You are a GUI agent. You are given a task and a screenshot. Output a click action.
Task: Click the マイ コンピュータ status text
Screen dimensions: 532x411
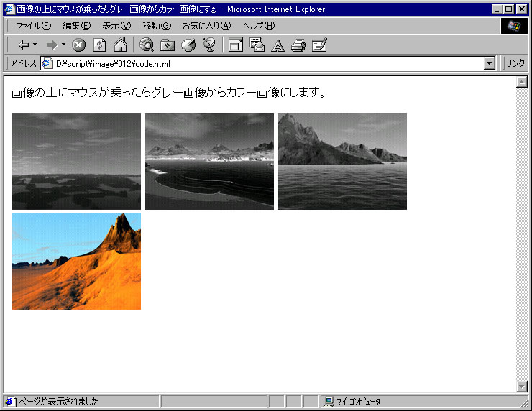point(358,402)
